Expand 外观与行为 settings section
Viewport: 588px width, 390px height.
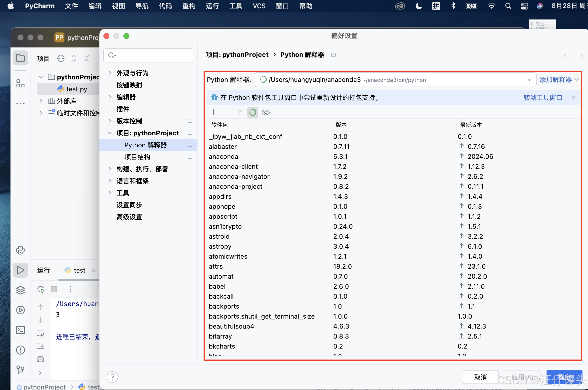[110, 73]
